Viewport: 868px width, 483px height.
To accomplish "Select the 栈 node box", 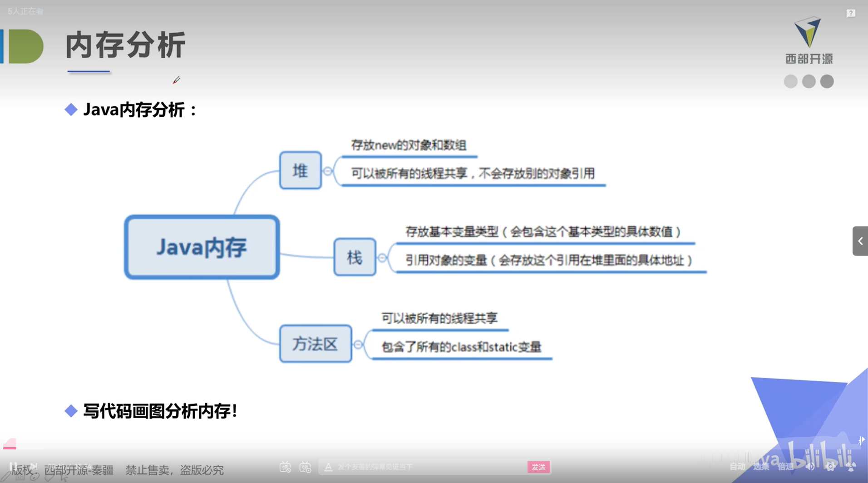I will tap(355, 257).
